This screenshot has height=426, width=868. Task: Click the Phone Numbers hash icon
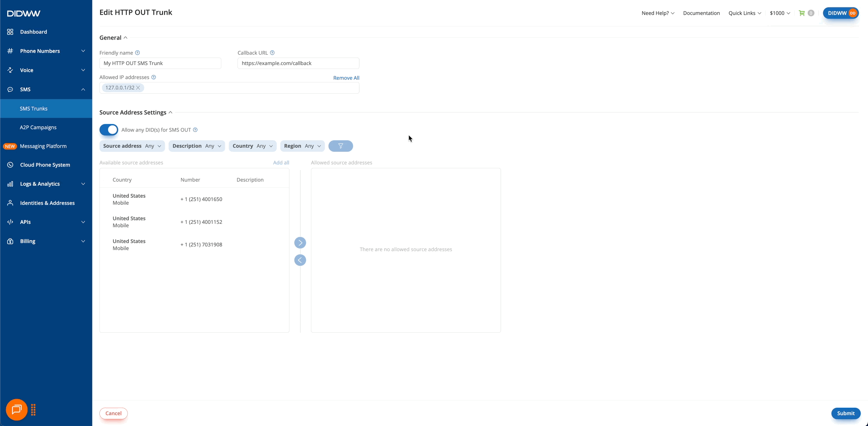tap(10, 51)
